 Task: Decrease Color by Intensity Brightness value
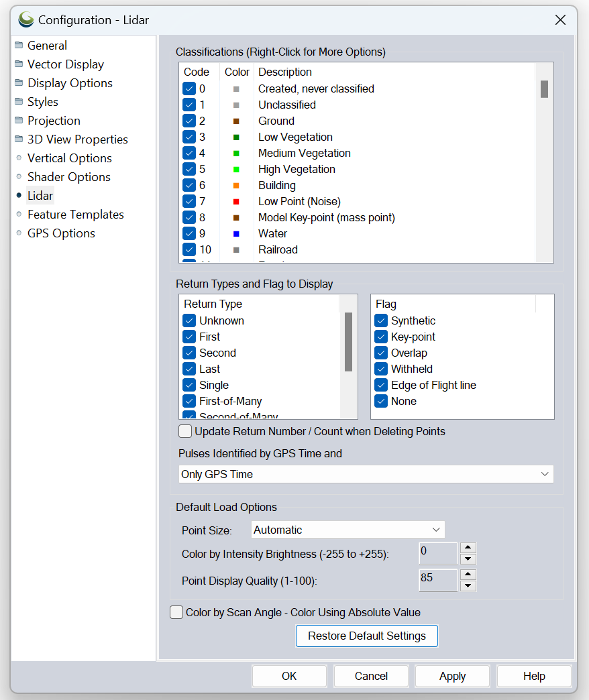469,559
